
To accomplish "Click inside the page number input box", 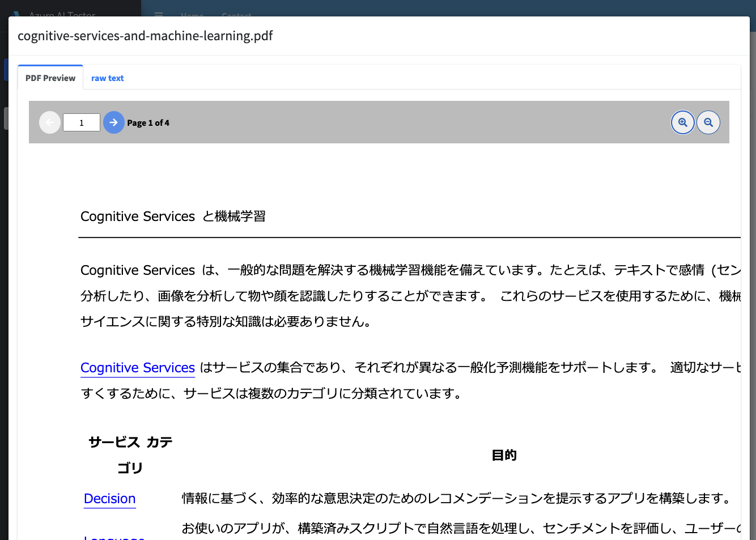I will (x=81, y=122).
